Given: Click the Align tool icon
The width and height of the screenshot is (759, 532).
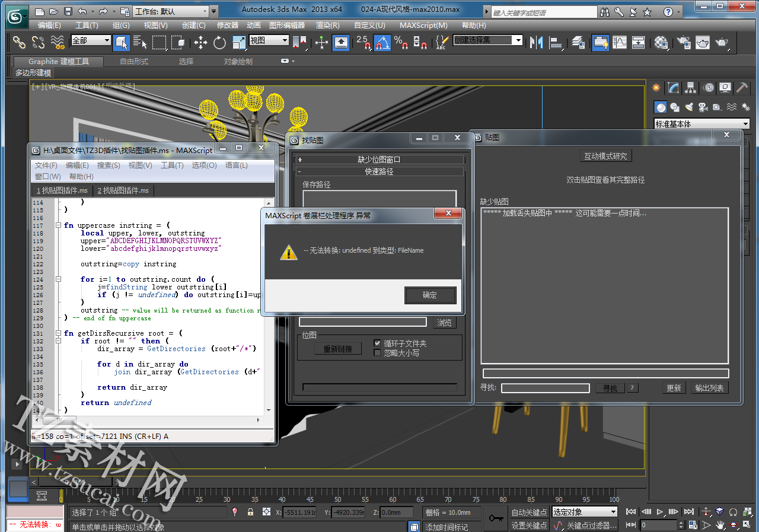Looking at the screenshot, I should click(x=556, y=42).
